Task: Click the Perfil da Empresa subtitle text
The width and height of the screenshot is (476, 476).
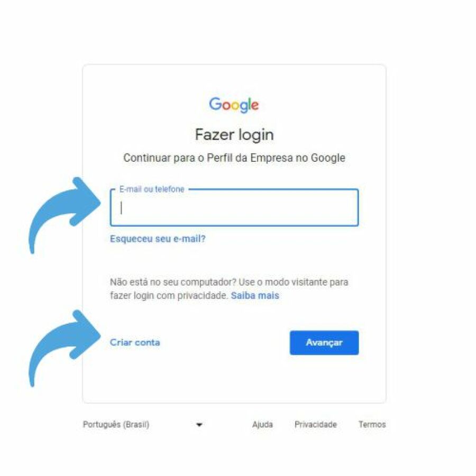Action: tap(234, 158)
